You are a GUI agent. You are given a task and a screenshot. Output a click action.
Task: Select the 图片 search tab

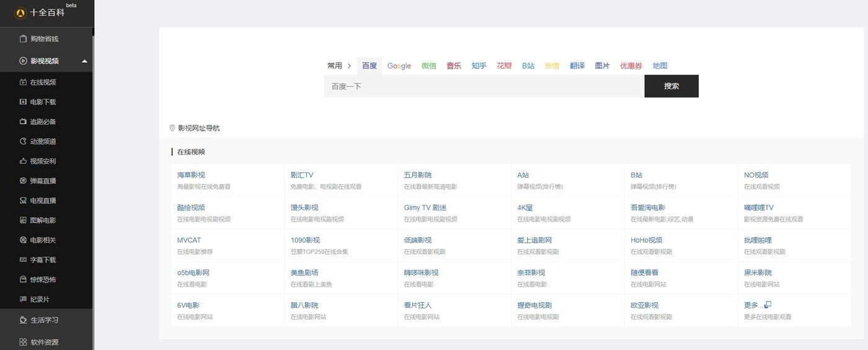(603, 66)
